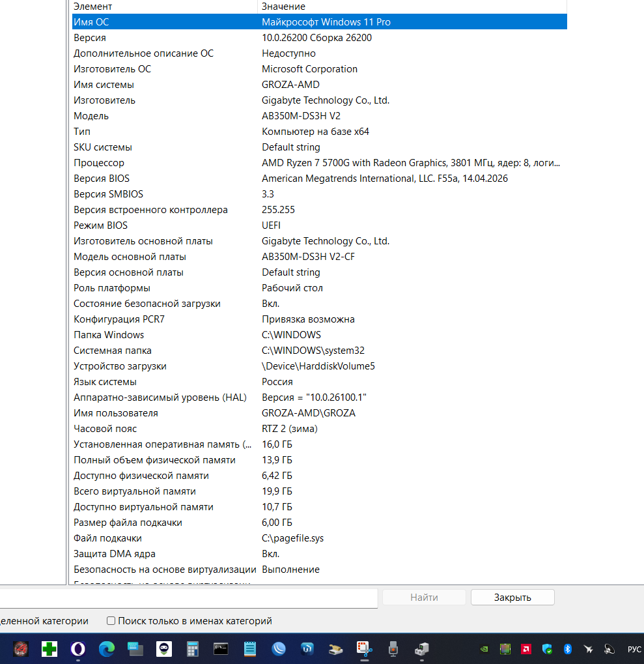Click the Найти button

click(x=424, y=597)
